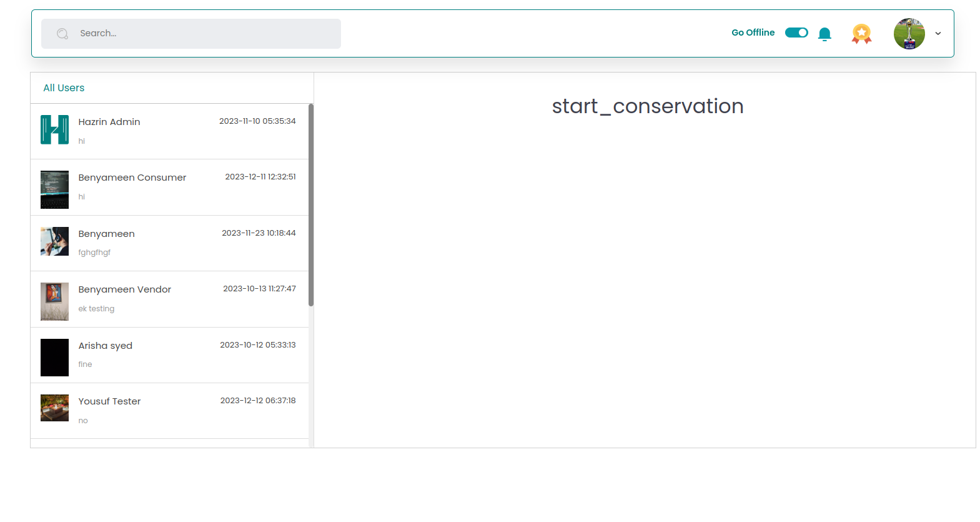Select Hazrin Admin's logo avatar
The image size is (980, 522).
click(x=54, y=130)
